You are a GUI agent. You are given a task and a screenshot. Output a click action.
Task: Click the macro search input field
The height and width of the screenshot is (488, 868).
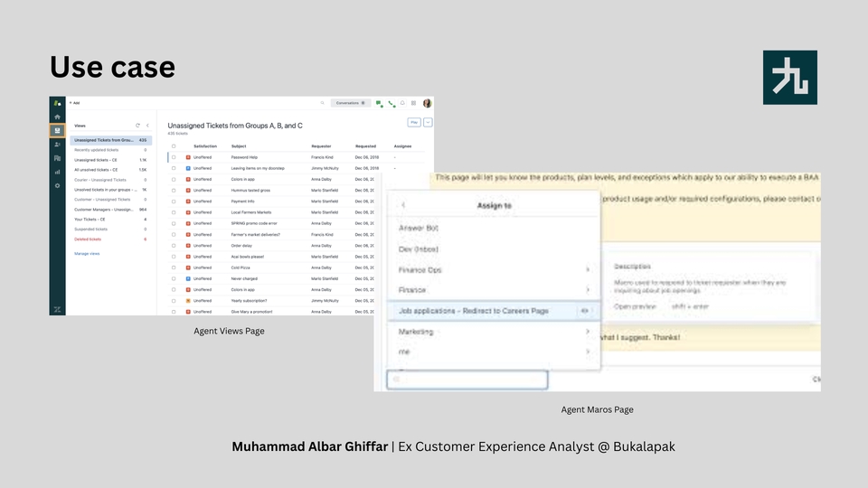pos(467,380)
